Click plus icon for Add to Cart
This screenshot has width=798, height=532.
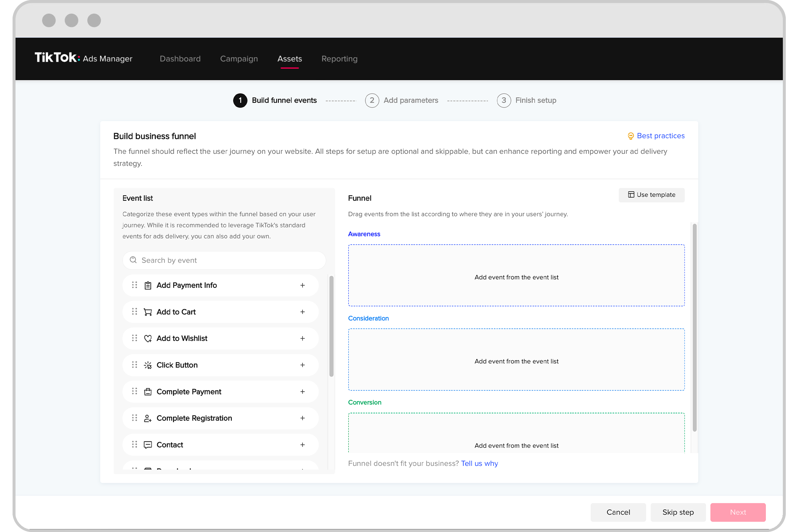click(303, 312)
